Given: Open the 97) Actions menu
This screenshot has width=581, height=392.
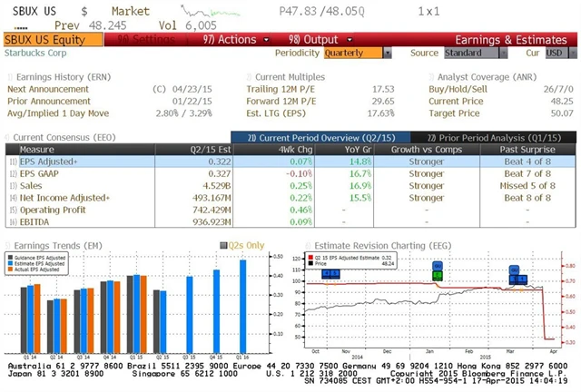Looking at the screenshot, I should pos(229,40).
